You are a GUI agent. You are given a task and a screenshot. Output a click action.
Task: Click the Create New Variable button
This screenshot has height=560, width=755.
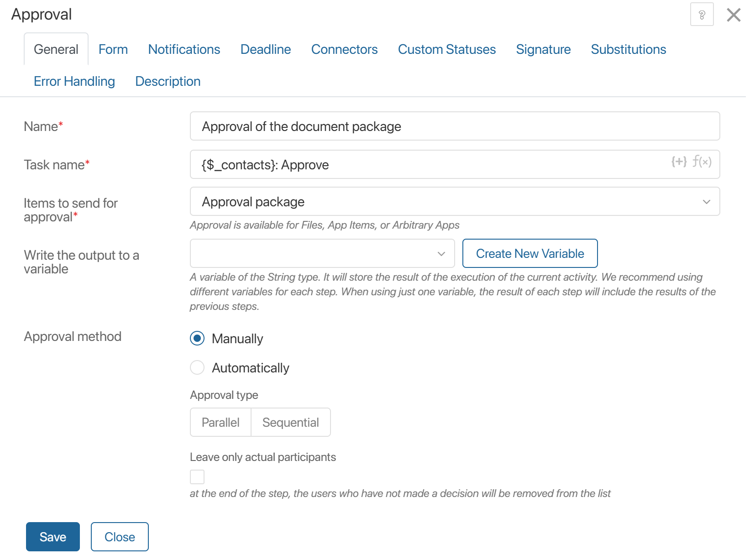tap(530, 253)
